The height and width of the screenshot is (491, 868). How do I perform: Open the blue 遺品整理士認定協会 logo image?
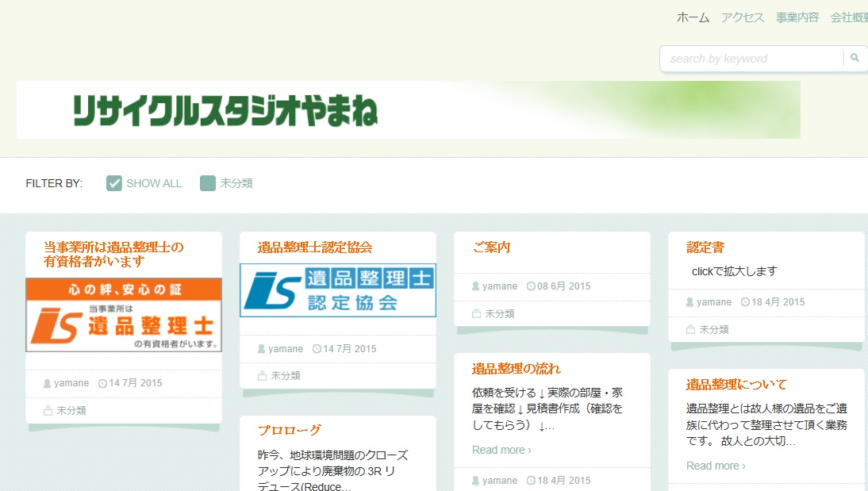[338, 290]
